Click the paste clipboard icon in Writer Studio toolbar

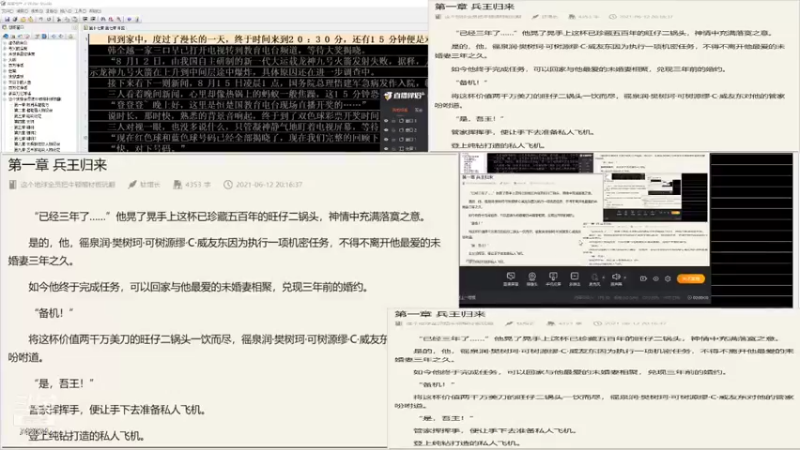pos(74,19)
